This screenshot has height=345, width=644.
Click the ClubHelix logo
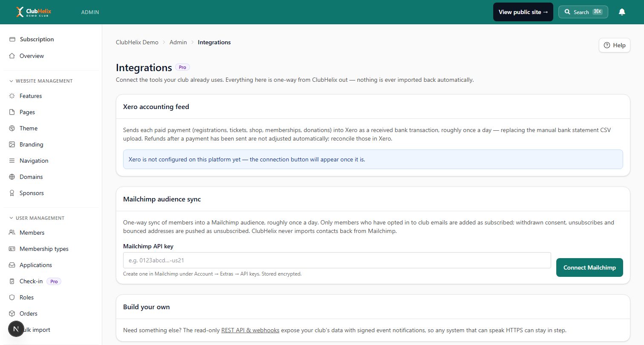[33, 12]
